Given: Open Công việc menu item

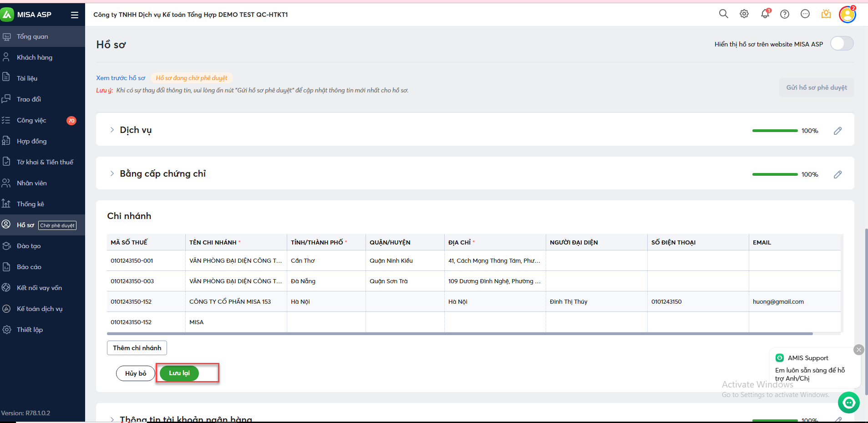Looking at the screenshot, I should pos(31,120).
